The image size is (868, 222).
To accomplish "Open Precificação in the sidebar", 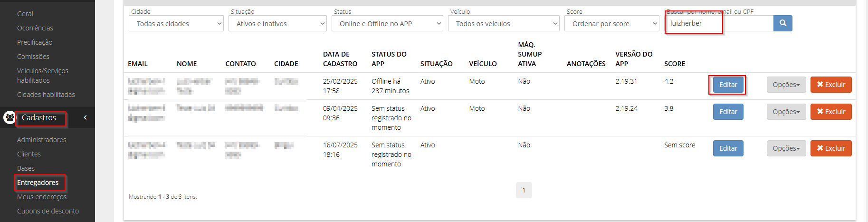I will pos(35,42).
